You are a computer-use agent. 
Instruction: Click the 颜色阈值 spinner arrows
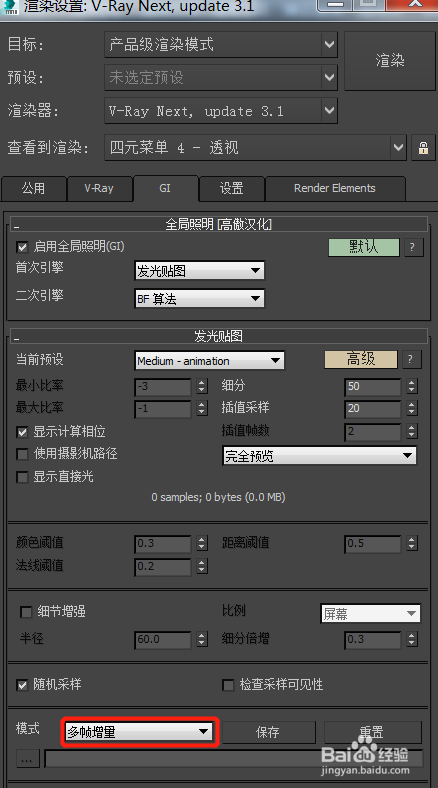202,544
